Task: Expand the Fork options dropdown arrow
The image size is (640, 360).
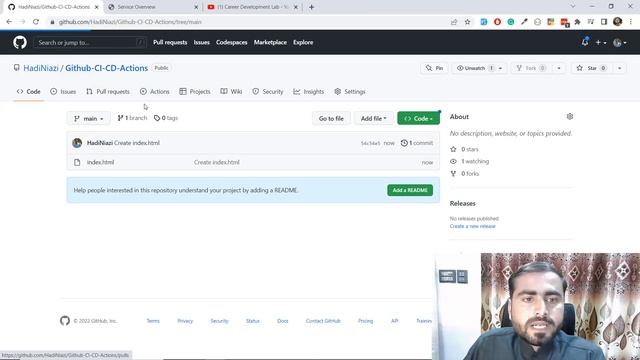Action: pos(559,68)
